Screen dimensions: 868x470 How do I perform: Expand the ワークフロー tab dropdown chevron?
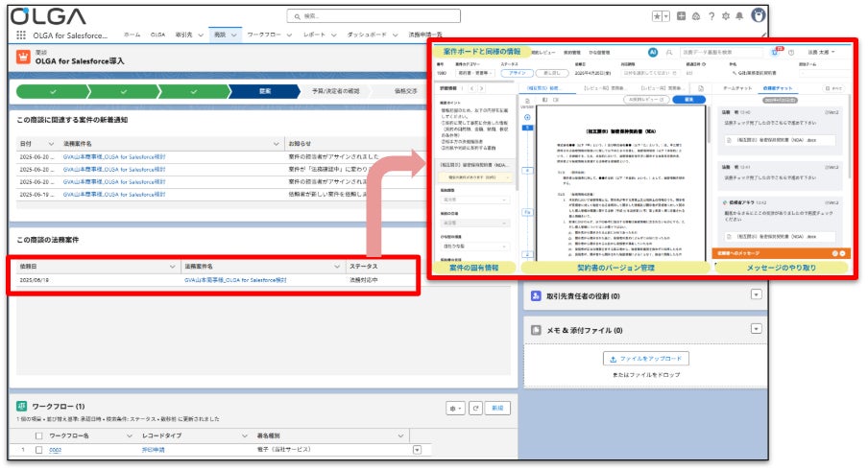(289, 35)
